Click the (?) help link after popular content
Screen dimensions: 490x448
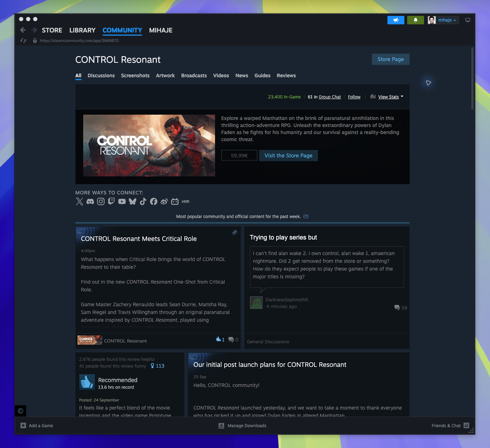(306, 217)
